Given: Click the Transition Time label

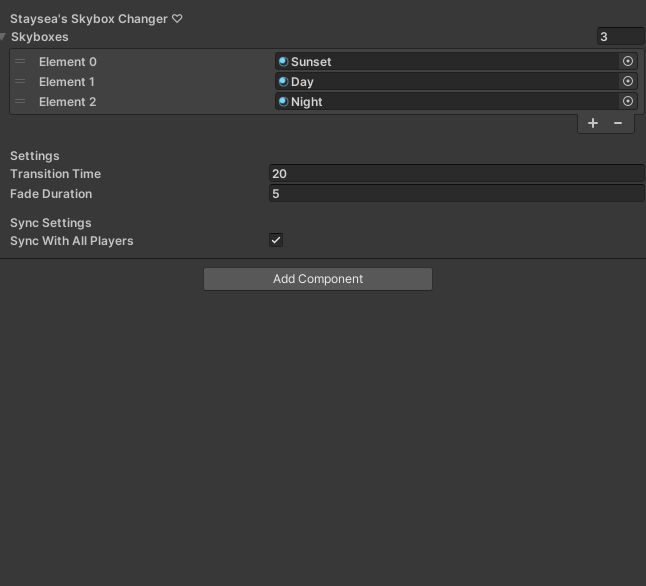Looking at the screenshot, I should (56, 174).
